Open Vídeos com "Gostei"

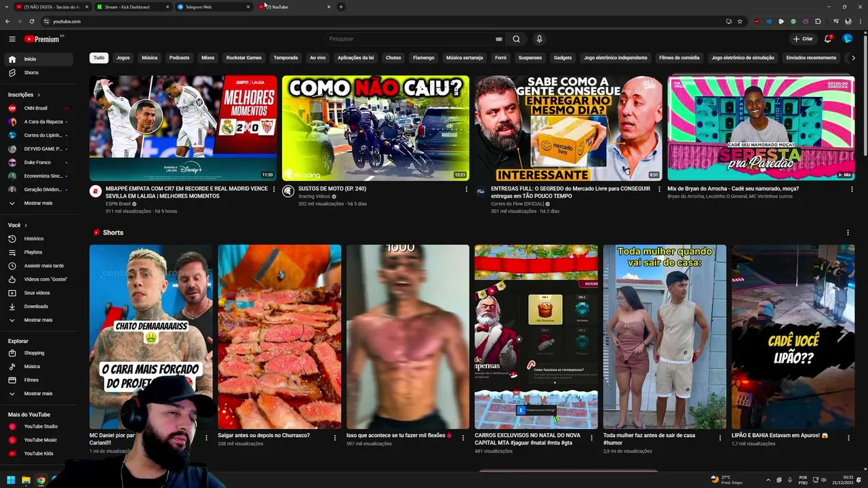pyautogui.click(x=39, y=279)
